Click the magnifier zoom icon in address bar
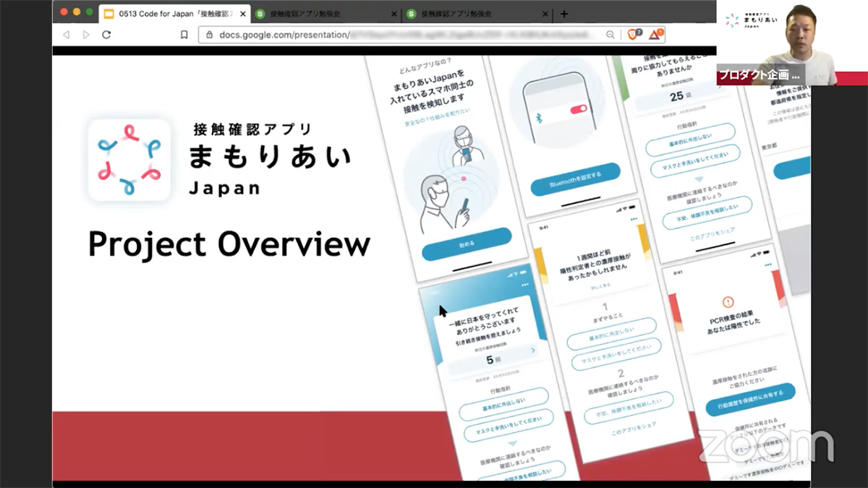Screen dimensions: 868x488 (x=610, y=35)
